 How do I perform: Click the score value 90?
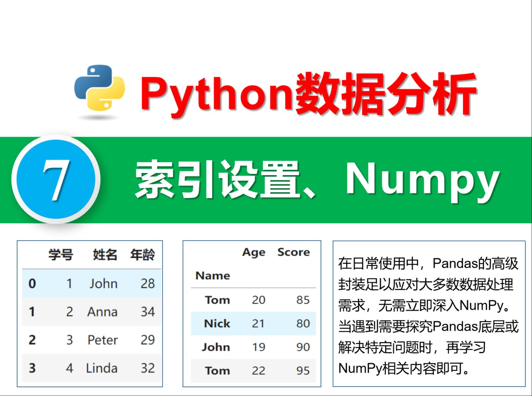tap(303, 347)
